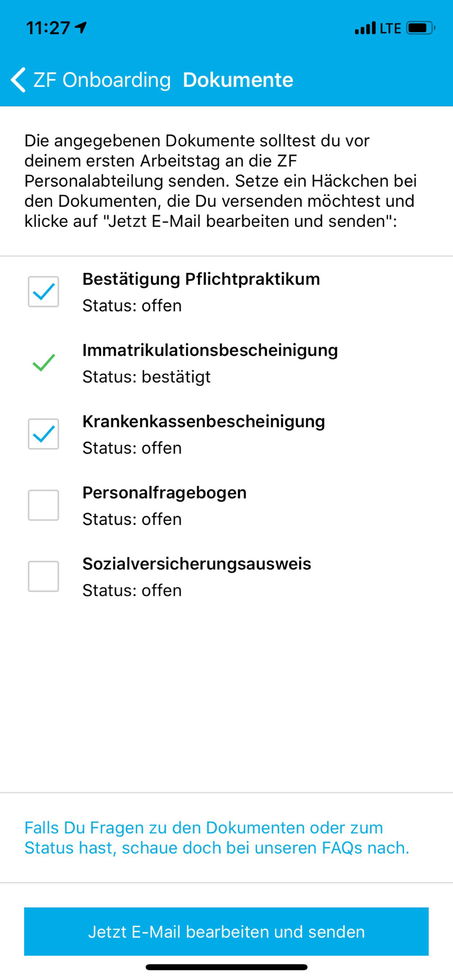
Task: Tap the green confirmed checkmark icon
Action: tap(44, 363)
